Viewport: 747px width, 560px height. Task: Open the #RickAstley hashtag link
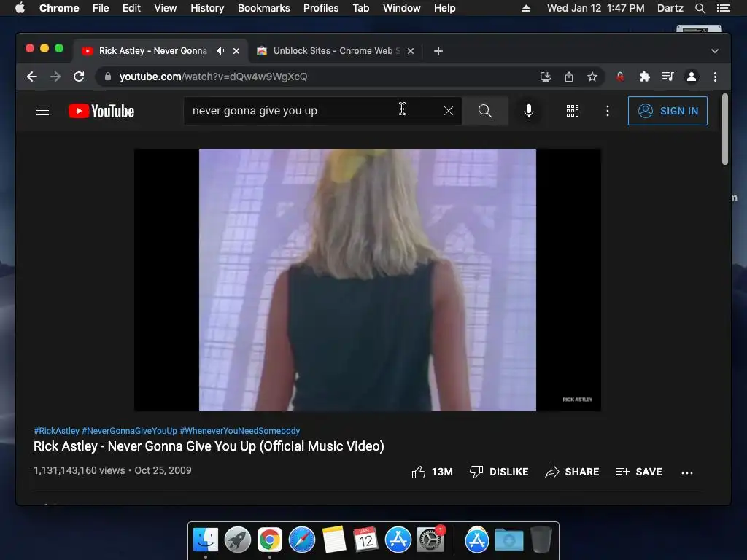(x=56, y=431)
